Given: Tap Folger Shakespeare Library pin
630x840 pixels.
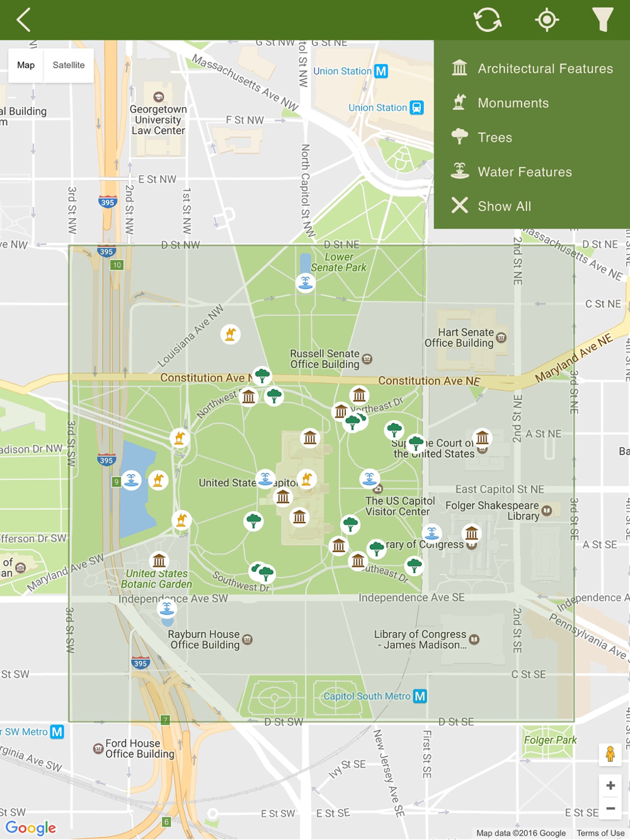Looking at the screenshot, I should click(x=547, y=511).
